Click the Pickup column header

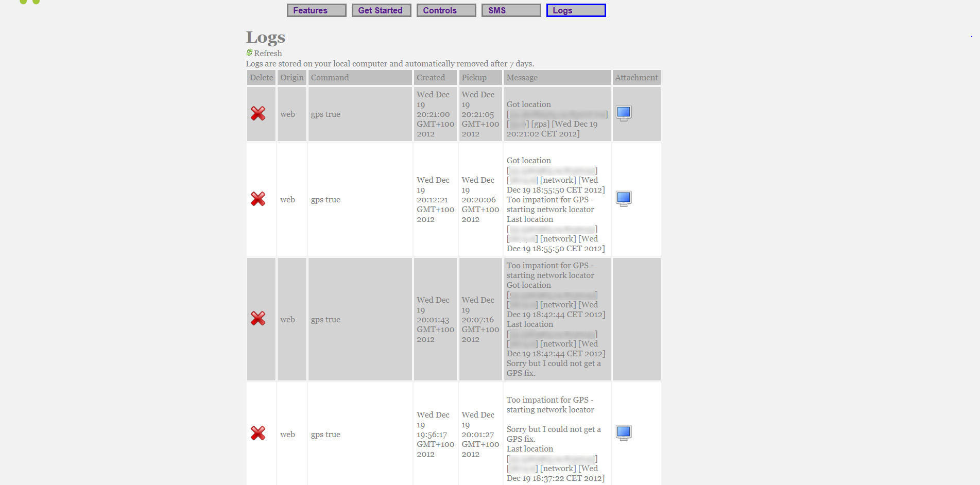pyautogui.click(x=474, y=78)
